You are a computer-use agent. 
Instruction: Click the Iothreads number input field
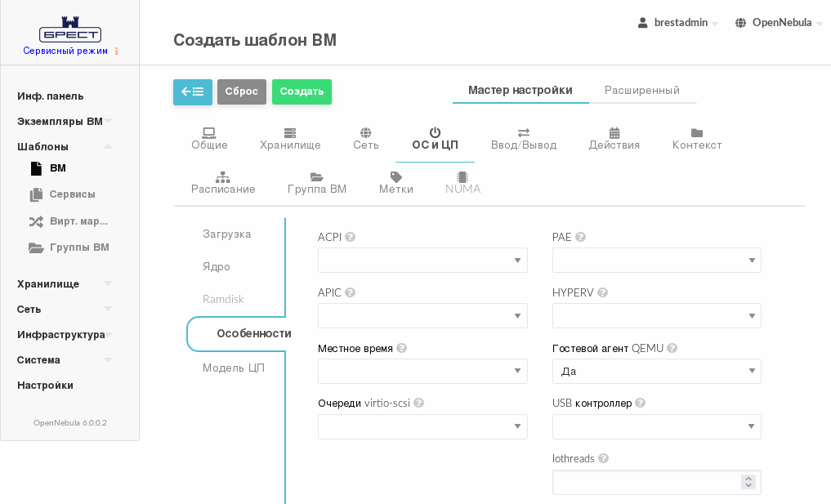[x=646, y=482]
